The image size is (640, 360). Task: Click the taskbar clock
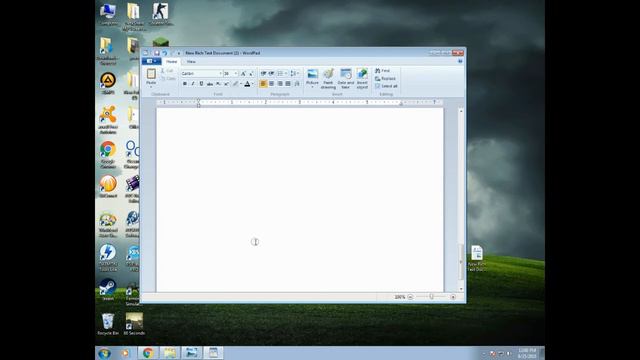pyautogui.click(x=527, y=353)
